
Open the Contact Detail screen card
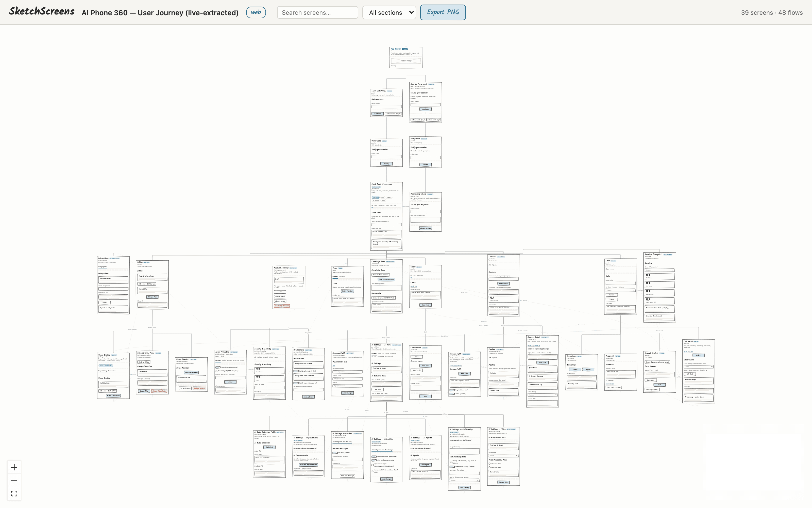(543, 372)
